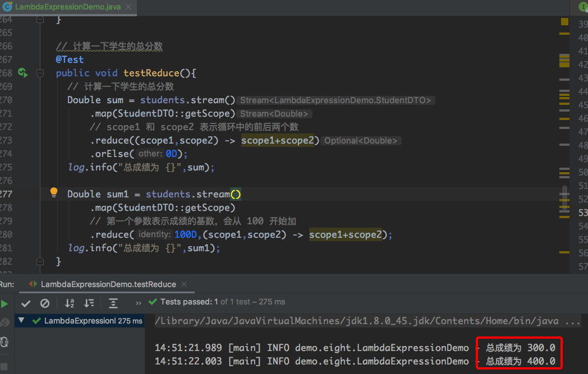
Task: Click the run test gutter icon beside testReduce
Action: coord(22,73)
